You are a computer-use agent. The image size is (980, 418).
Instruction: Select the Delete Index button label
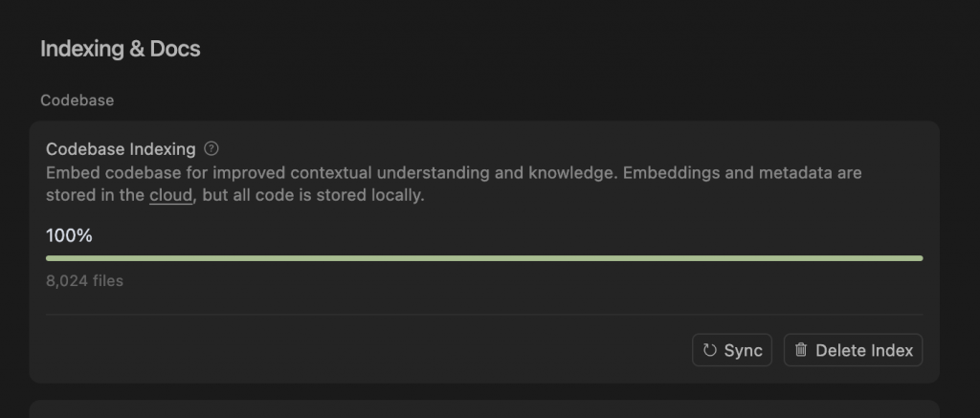864,350
